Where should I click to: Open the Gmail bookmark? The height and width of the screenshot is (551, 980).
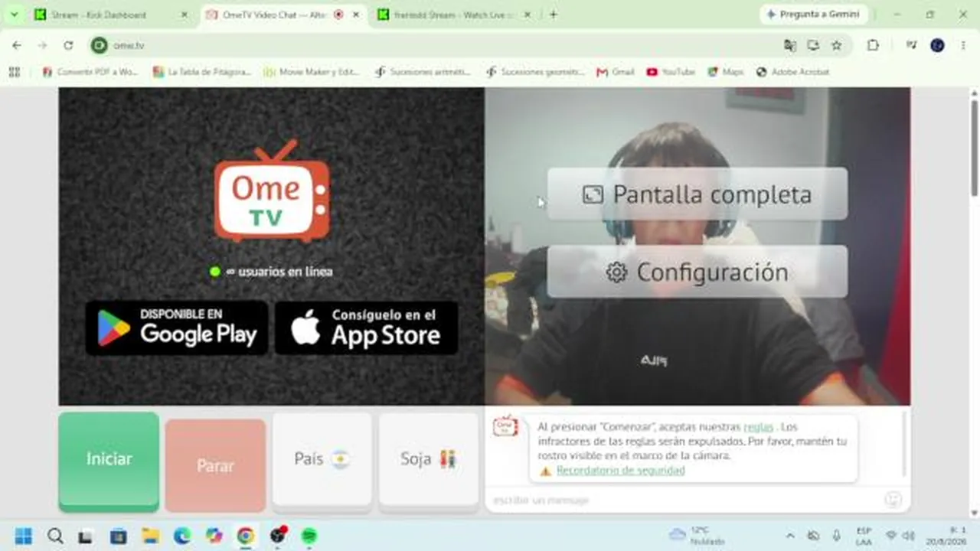(616, 72)
